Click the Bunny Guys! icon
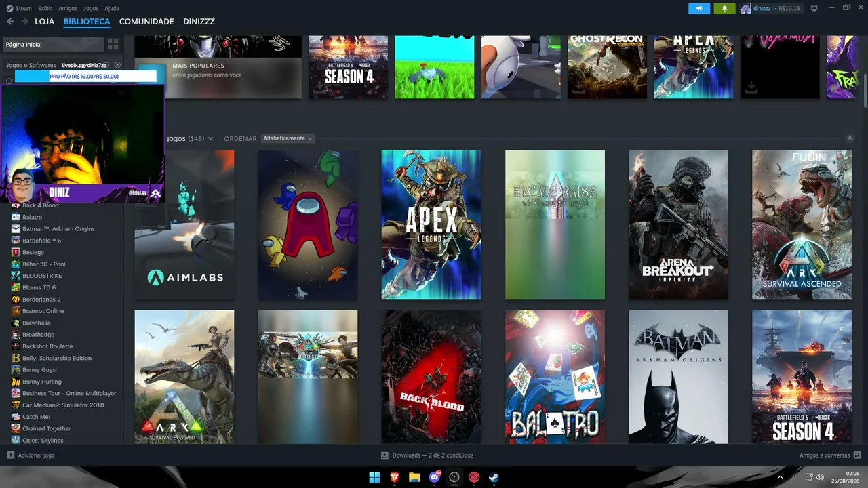Image resolution: width=868 pixels, height=488 pixels. pyautogui.click(x=16, y=369)
